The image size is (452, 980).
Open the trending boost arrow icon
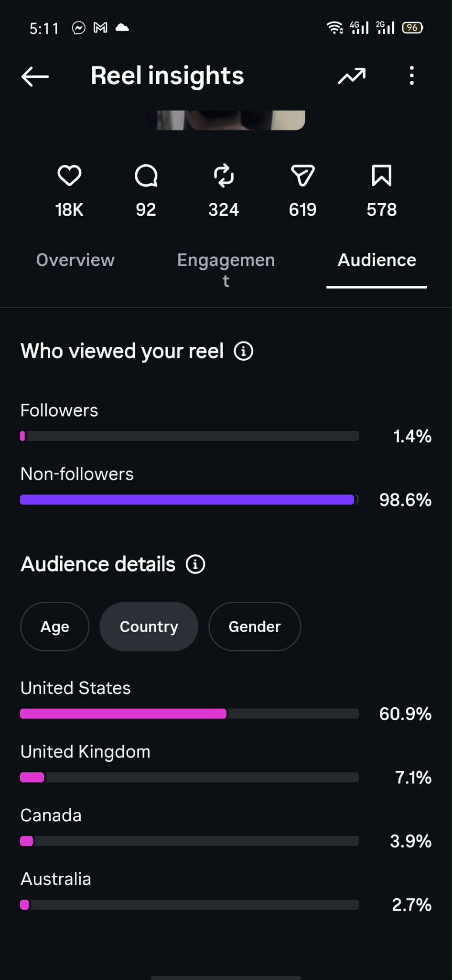point(352,76)
